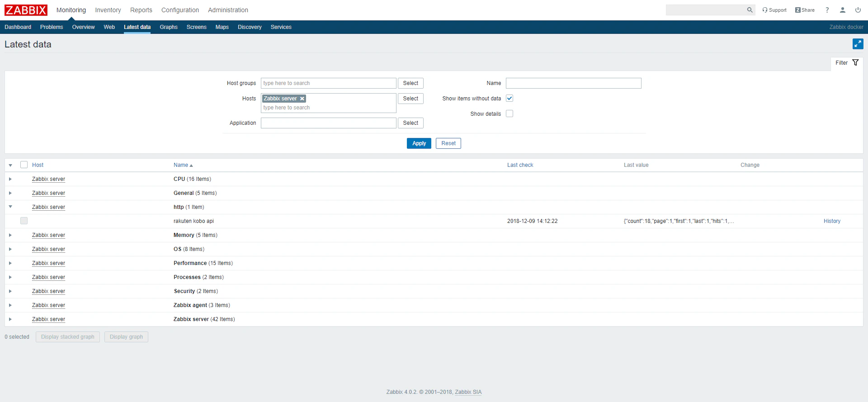Click the global search box

[x=706, y=10]
